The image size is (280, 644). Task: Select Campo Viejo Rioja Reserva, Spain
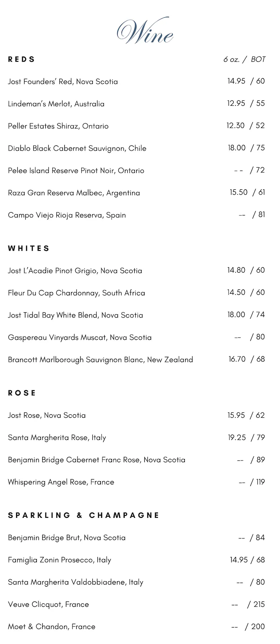(x=67, y=215)
